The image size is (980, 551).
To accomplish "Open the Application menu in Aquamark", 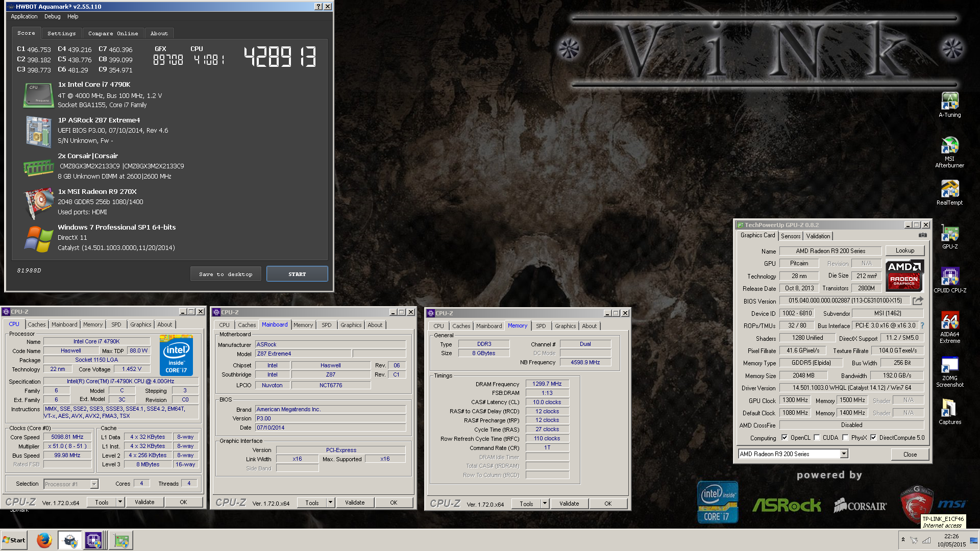I will click(24, 16).
